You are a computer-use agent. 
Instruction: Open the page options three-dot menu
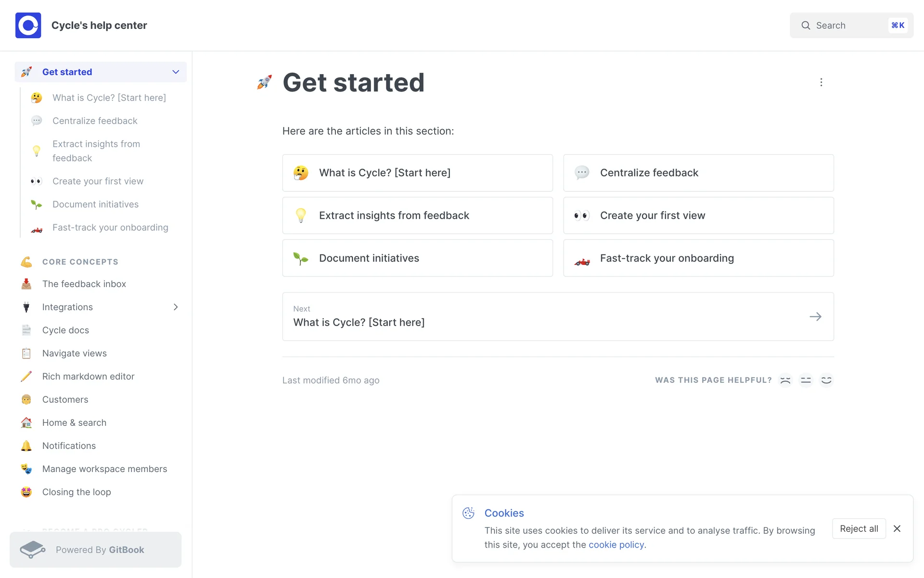pos(821,82)
